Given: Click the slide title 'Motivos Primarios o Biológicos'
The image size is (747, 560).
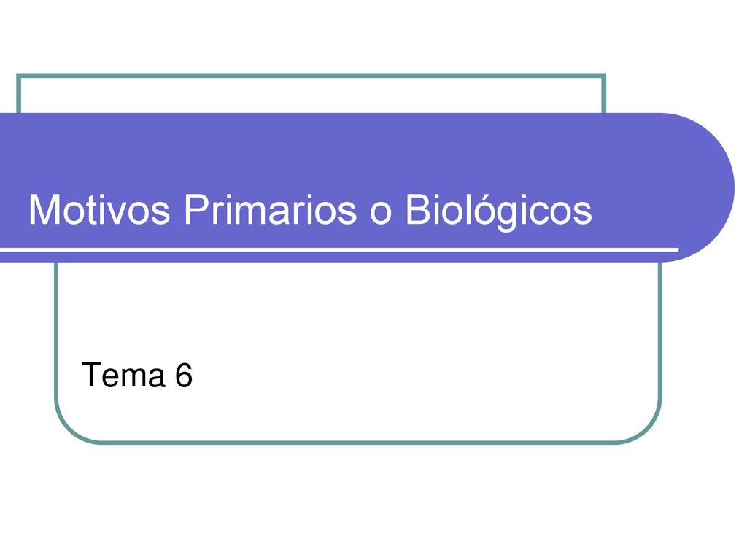Looking at the screenshot, I should point(310,210).
